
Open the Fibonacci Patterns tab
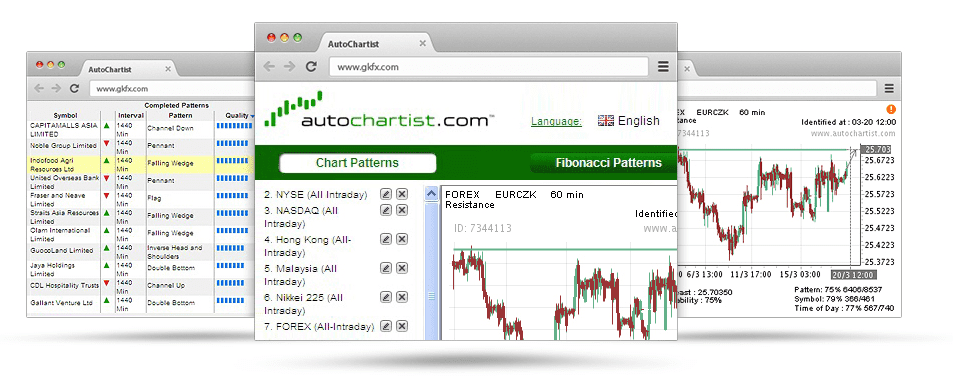(x=604, y=163)
